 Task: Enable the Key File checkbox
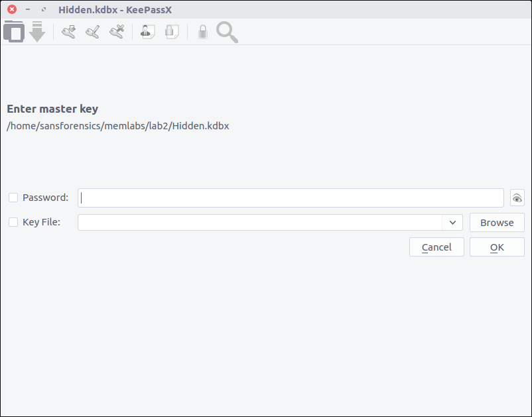click(x=13, y=222)
